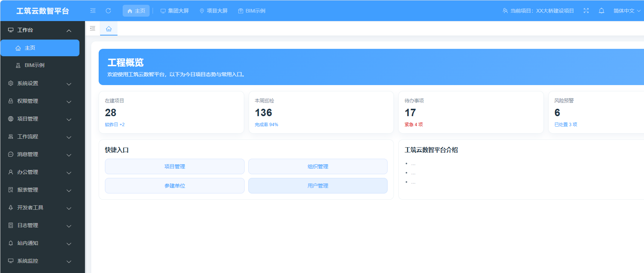Open the 简体中文 language dropdown
Viewport: 644px width, 273px height.
click(x=627, y=11)
